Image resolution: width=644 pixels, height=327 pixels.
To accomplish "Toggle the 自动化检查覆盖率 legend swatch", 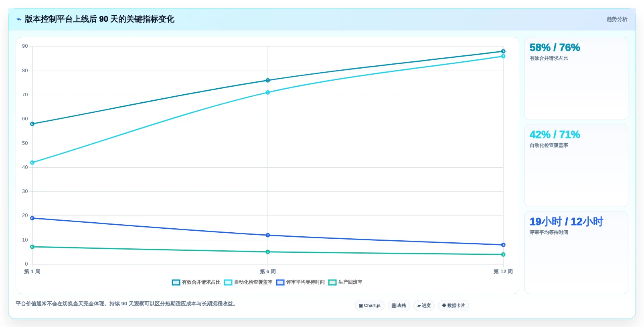I will click(x=228, y=282).
